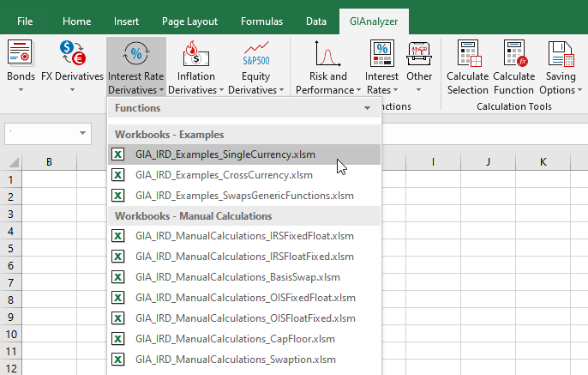Select the GIAnalyzer tab
This screenshot has width=588, height=375.
point(374,21)
